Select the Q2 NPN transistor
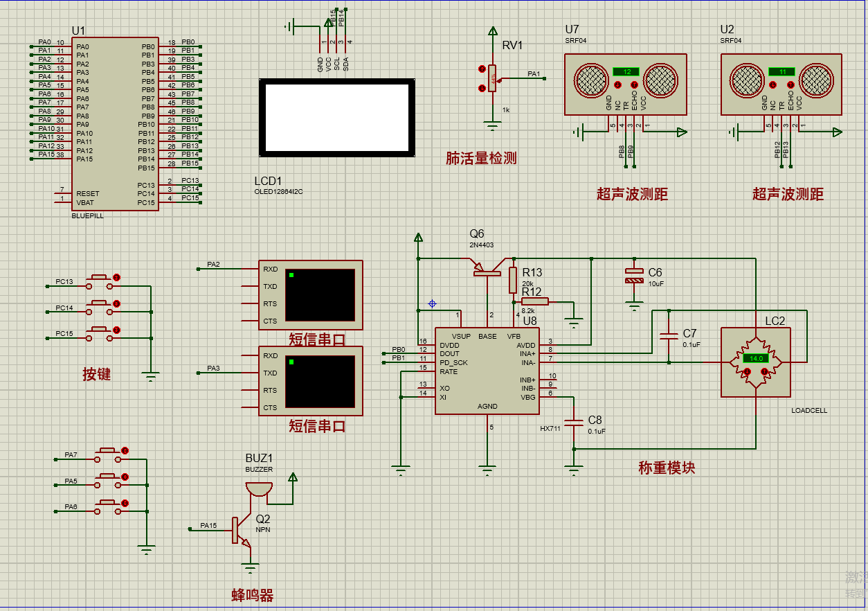Viewport: 868px width, 611px height. pos(241,532)
